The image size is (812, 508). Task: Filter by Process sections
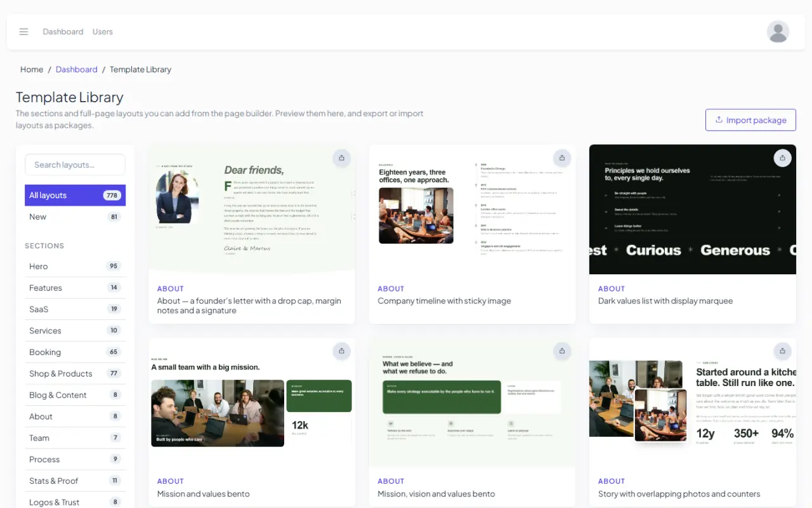[x=75, y=459]
